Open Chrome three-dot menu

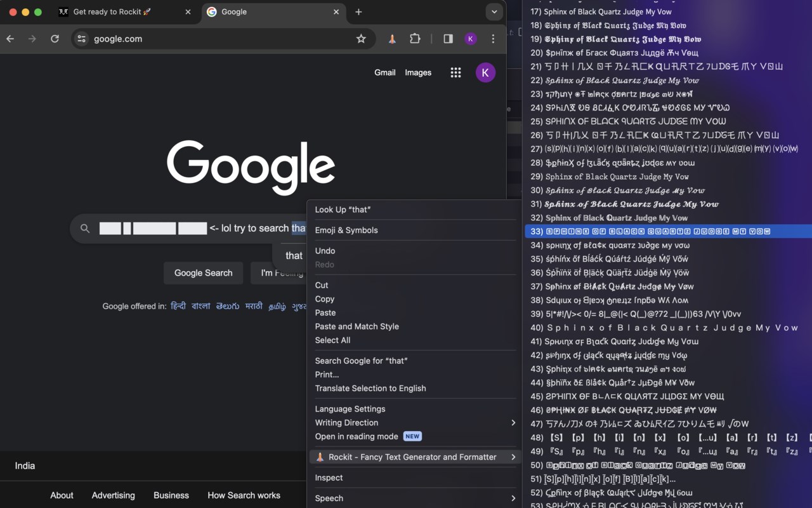tap(493, 39)
